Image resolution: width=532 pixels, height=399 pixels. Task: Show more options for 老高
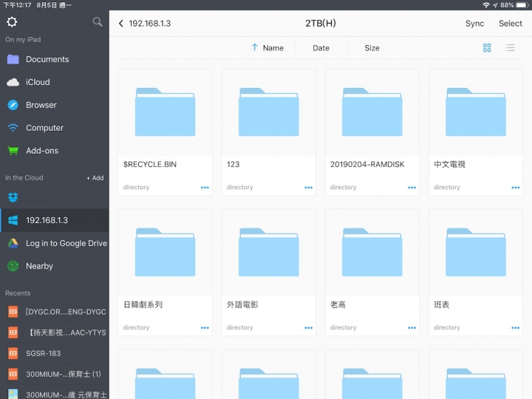412,328
